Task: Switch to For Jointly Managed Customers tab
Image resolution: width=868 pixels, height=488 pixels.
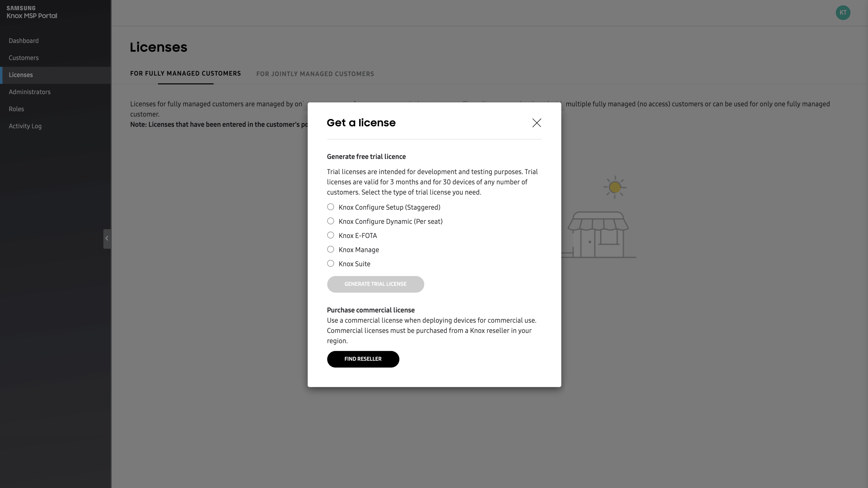Action: point(315,74)
